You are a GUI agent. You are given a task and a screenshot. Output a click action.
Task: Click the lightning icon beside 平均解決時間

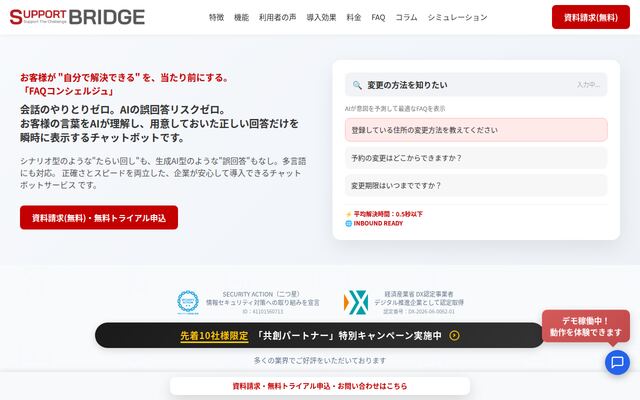click(x=349, y=214)
